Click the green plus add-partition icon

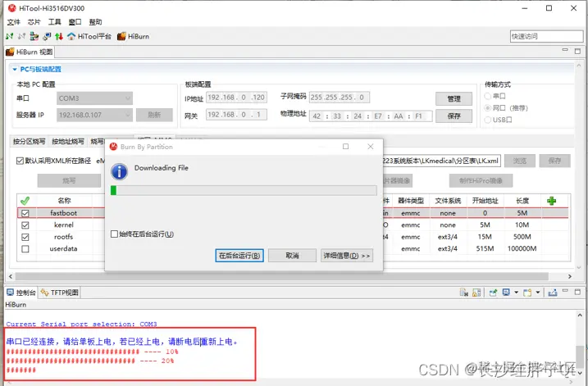pyautogui.click(x=551, y=201)
